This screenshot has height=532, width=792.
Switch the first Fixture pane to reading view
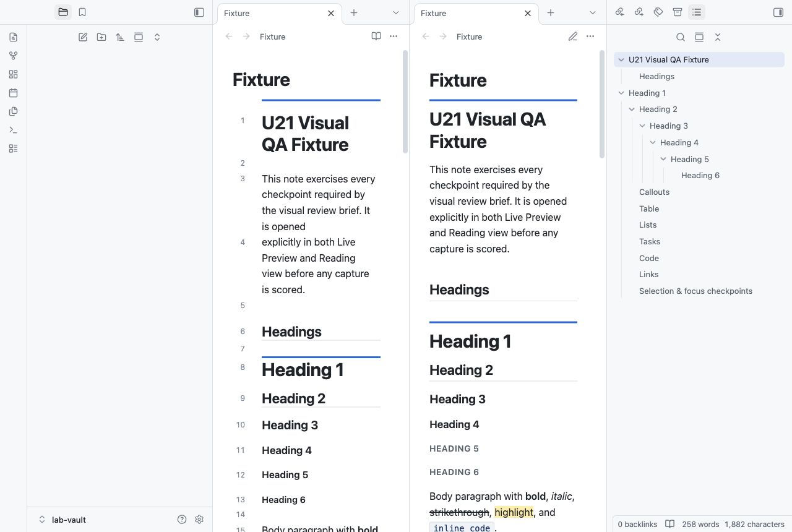pyautogui.click(x=376, y=36)
